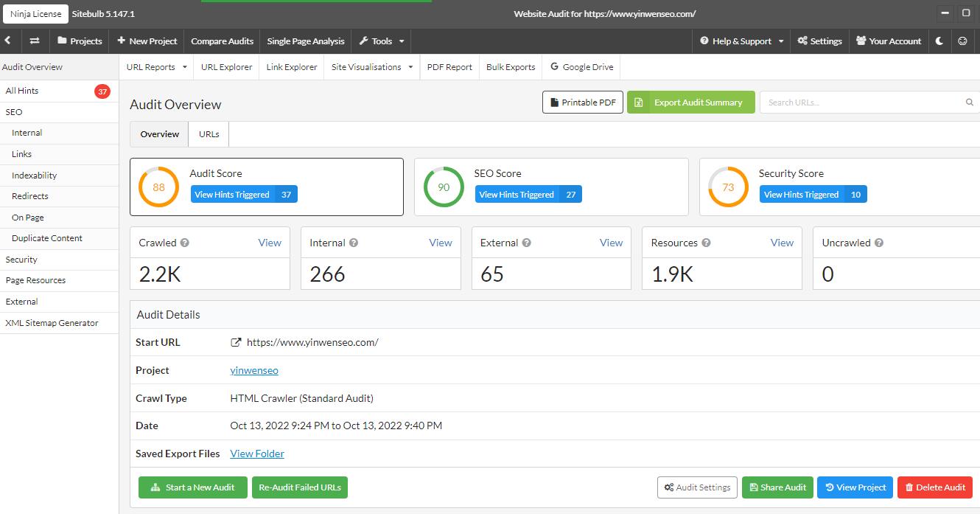This screenshot has width=980, height=514.
Task: Select Indexability in the left sidebar
Action: pyautogui.click(x=34, y=176)
